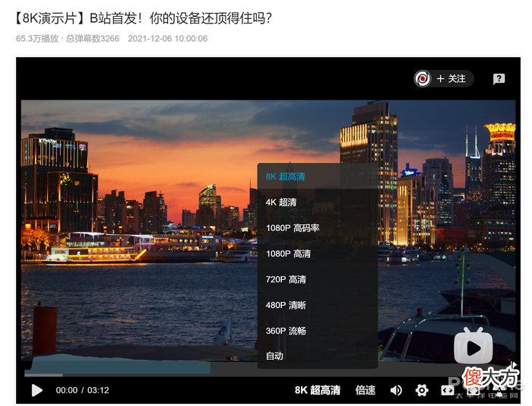This screenshot has height=406, width=532.
Task: Open the 8K 超高清 quality selector
Action: point(318,390)
